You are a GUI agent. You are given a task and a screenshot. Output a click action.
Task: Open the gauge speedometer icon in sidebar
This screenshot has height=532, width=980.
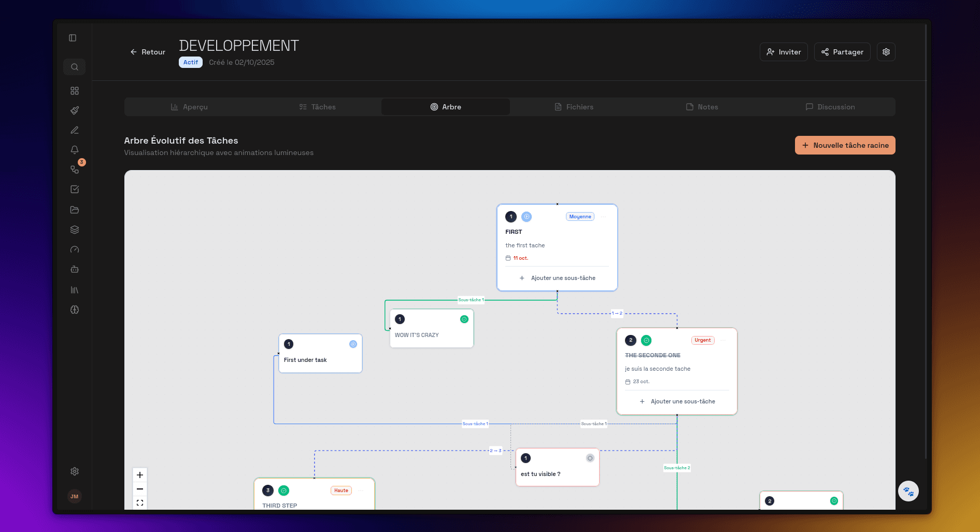(75, 249)
